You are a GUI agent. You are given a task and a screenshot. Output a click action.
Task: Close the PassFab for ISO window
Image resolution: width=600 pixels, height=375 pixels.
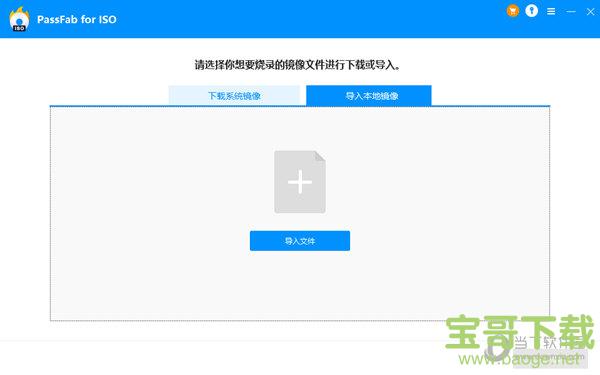pyautogui.click(x=590, y=12)
